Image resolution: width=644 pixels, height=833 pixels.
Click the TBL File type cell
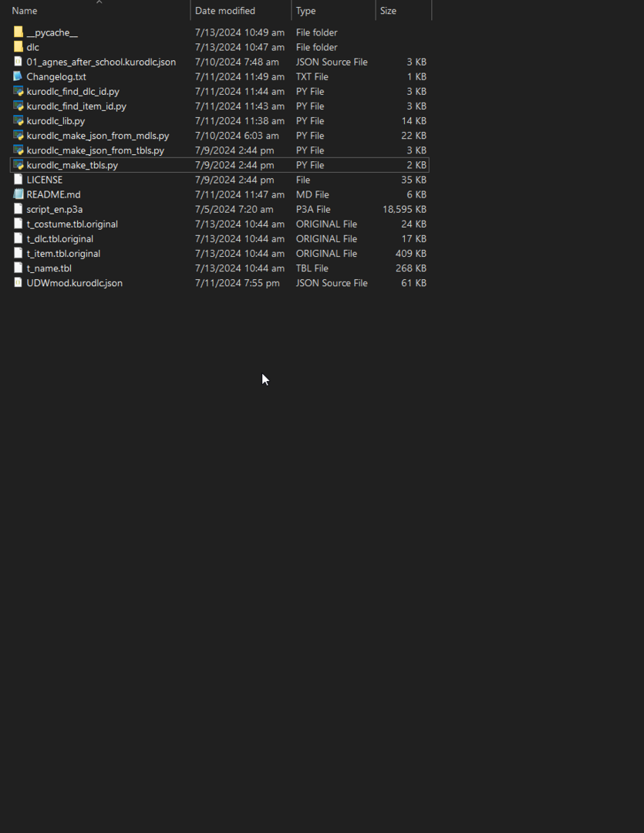click(312, 268)
